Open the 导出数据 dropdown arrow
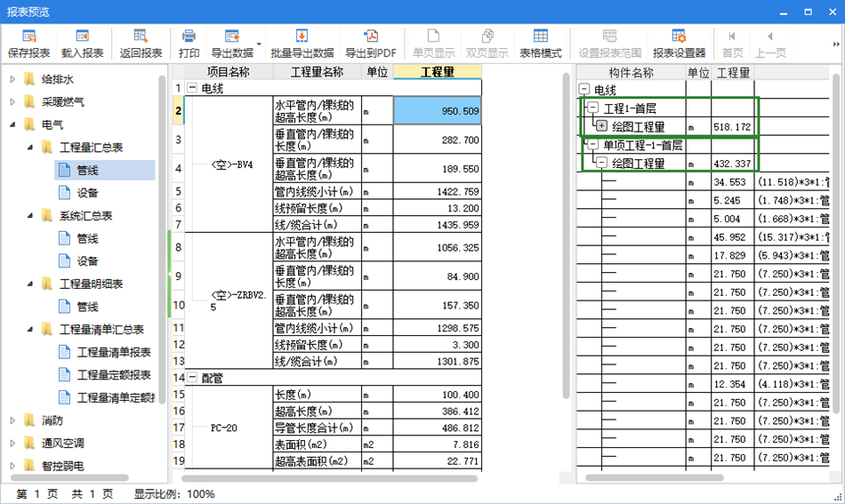845x504 pixels. coord(259,44)
